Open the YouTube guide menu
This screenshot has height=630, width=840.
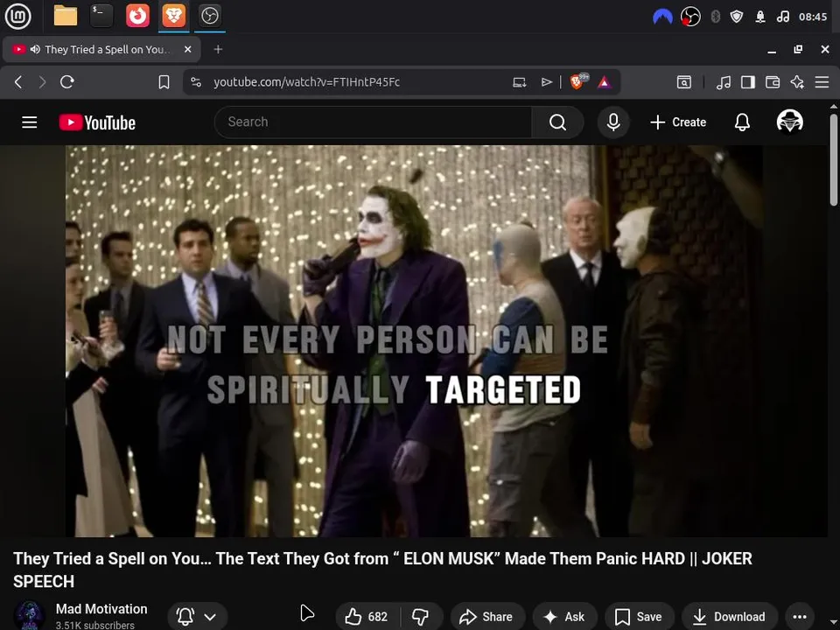click(x=30, y=122)
